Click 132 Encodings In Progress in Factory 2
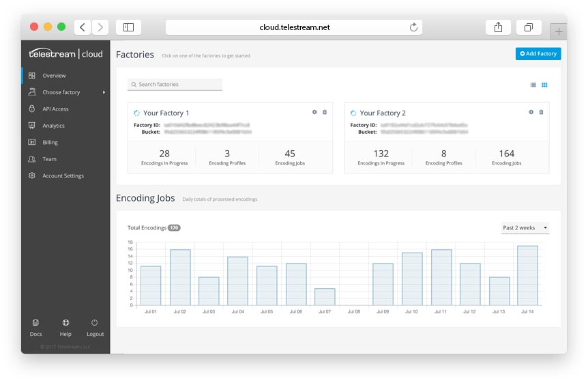Viewport: 588px width, 379px height. click(381, 157)
